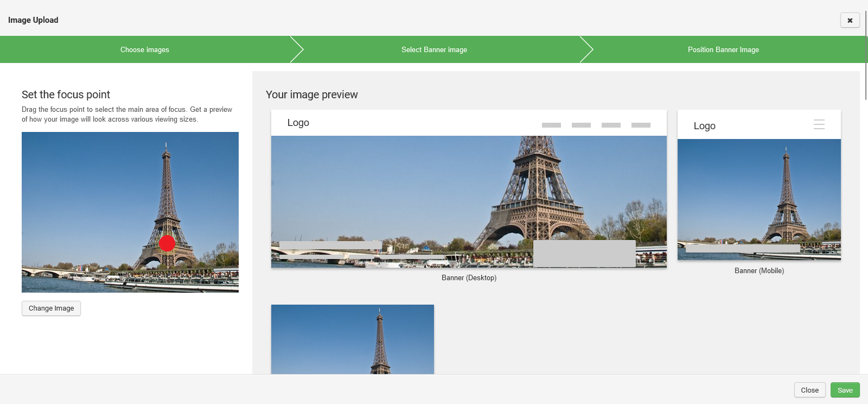The image size is (868, 404).
Task: Click the partially visible third preview thumbnail
Action: point(353,339)
